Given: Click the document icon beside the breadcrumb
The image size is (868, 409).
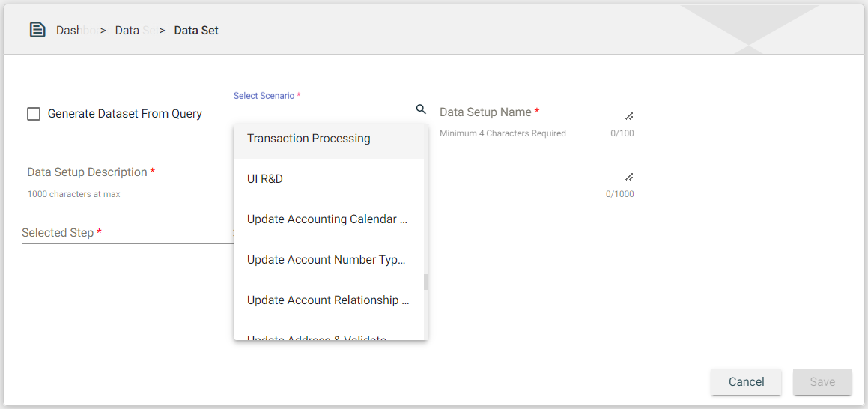Looking at the screenshot, I should (37, 30).
